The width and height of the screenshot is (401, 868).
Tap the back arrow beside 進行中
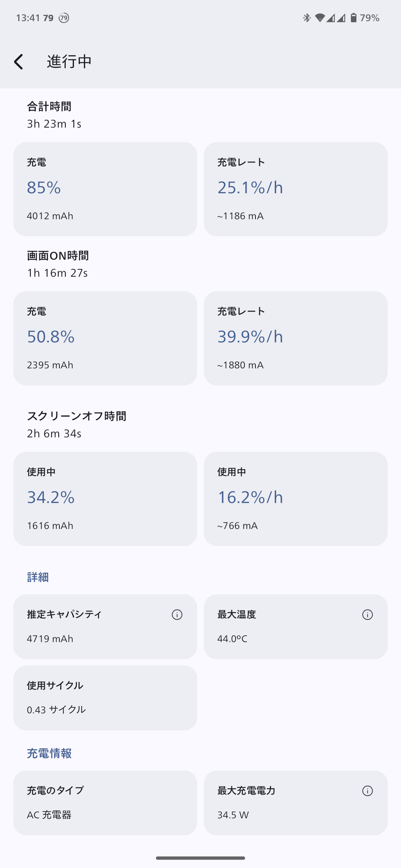[19, 62]
